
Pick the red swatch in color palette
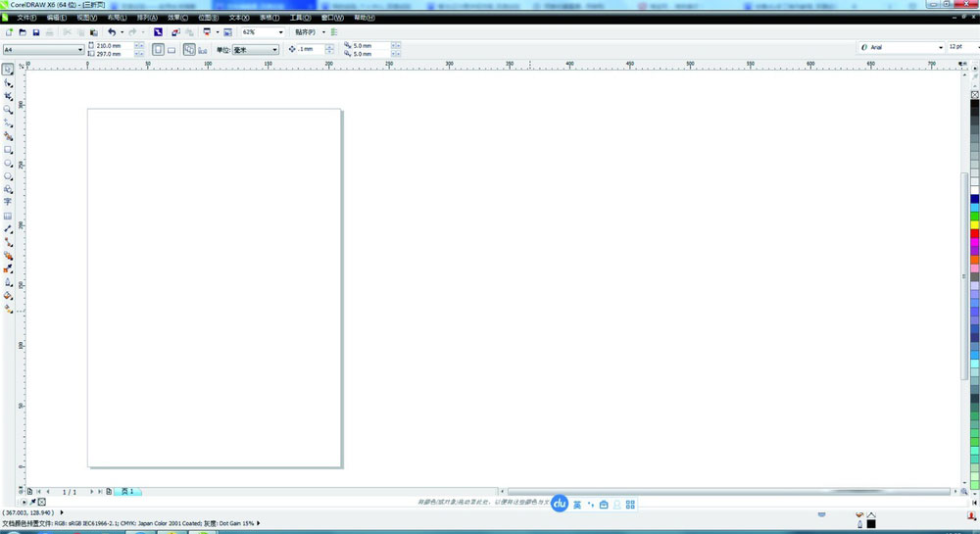coord(974,233)
